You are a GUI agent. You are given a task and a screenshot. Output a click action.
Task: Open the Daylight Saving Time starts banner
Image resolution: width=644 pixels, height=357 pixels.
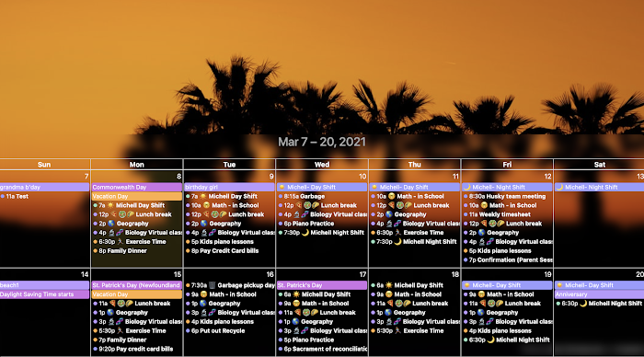(44, 294)
